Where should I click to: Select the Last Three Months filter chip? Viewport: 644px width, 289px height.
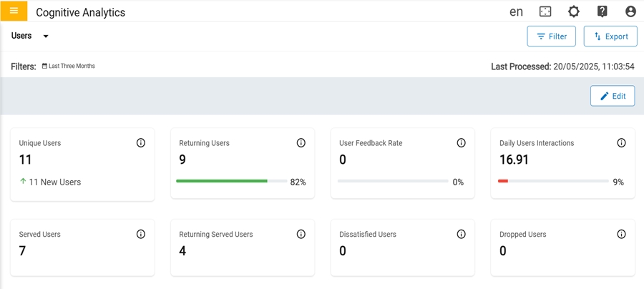tap(69, 67)
